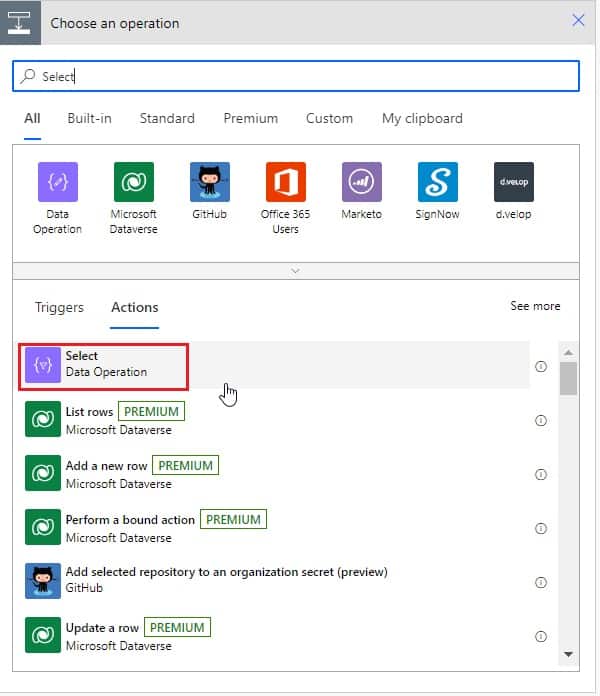Choose the Perform a bound action entry
Viewport: 600px width, 696px height.
pos(275,527)
